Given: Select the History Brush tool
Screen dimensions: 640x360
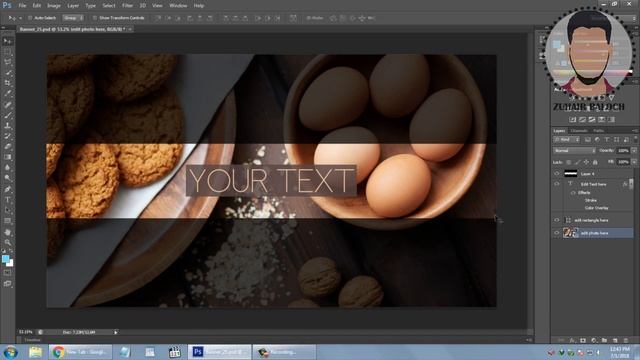Looking at the screenshot, I should [7, 136].
